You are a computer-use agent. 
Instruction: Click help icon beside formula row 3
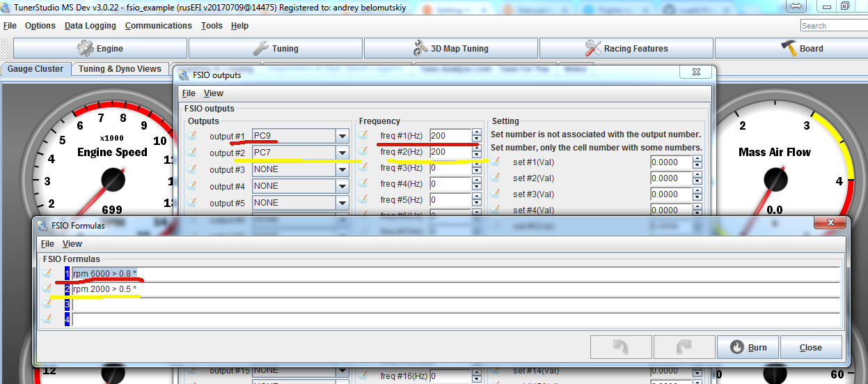[x=47, y=304]
